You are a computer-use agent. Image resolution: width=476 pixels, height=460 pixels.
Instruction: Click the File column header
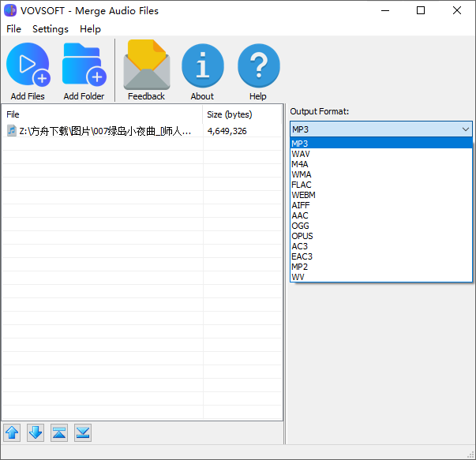click(x=103, y=114)
